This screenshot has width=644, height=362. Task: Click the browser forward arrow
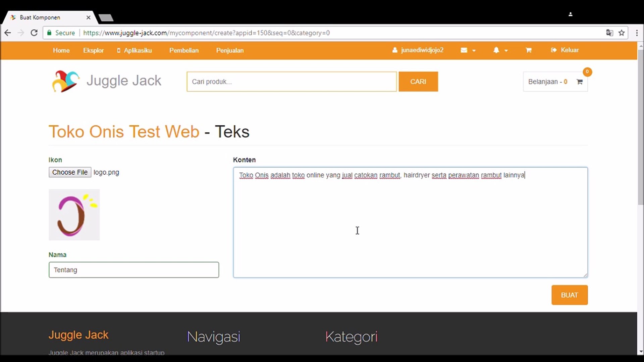[x=21, y=33]
